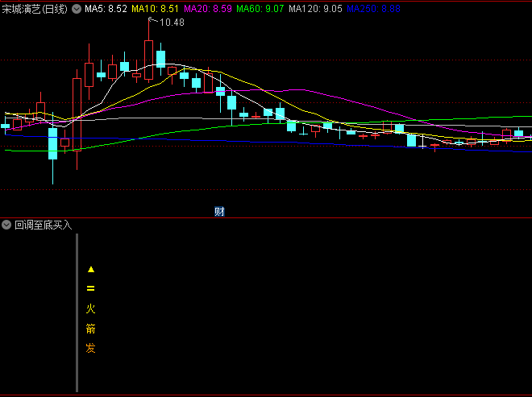This screenshot has height=397, width=532.
Task: Select the MA120: 9.05 label
Action: (x=317, y=8)
